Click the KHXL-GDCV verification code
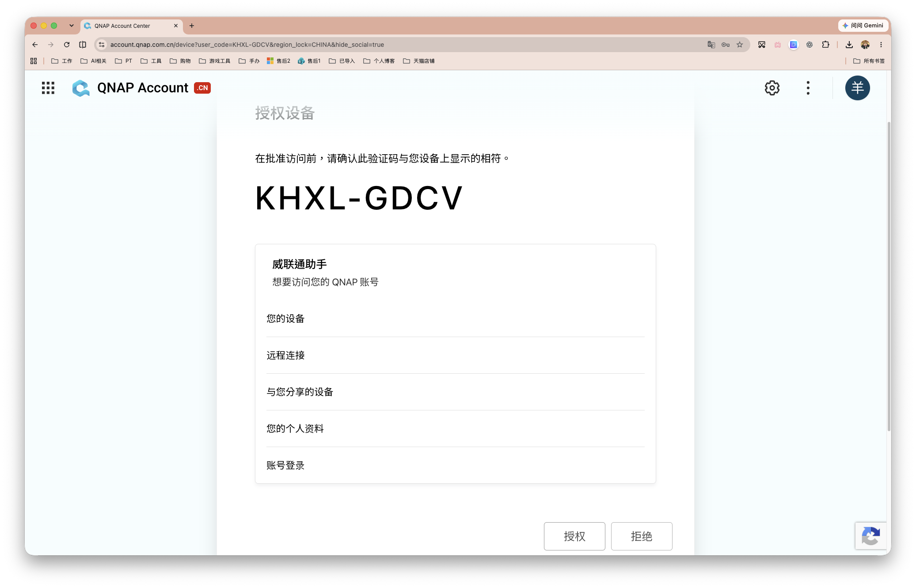916x588 pixels. pyautogui.click(x=358, y=198)
